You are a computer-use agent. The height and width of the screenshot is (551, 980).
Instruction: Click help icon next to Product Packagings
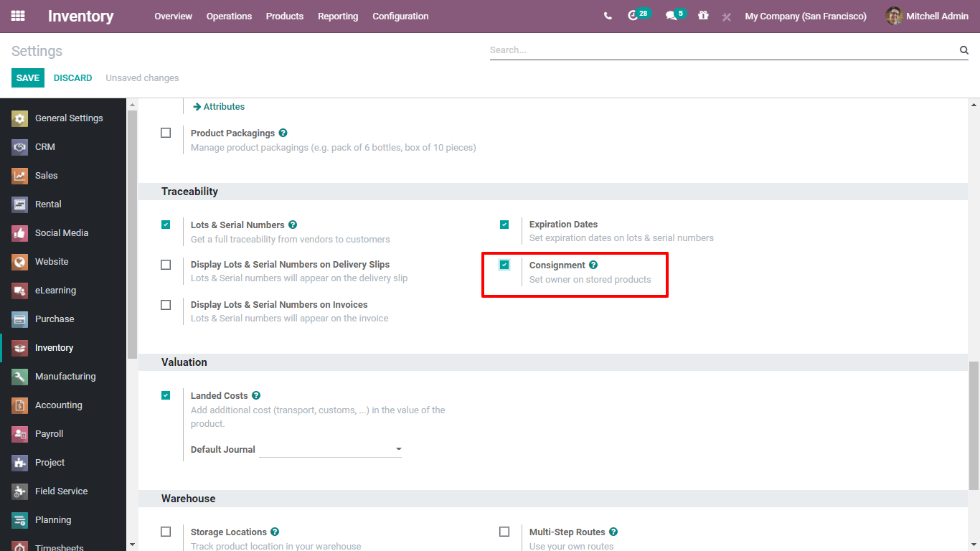(283, 133)
